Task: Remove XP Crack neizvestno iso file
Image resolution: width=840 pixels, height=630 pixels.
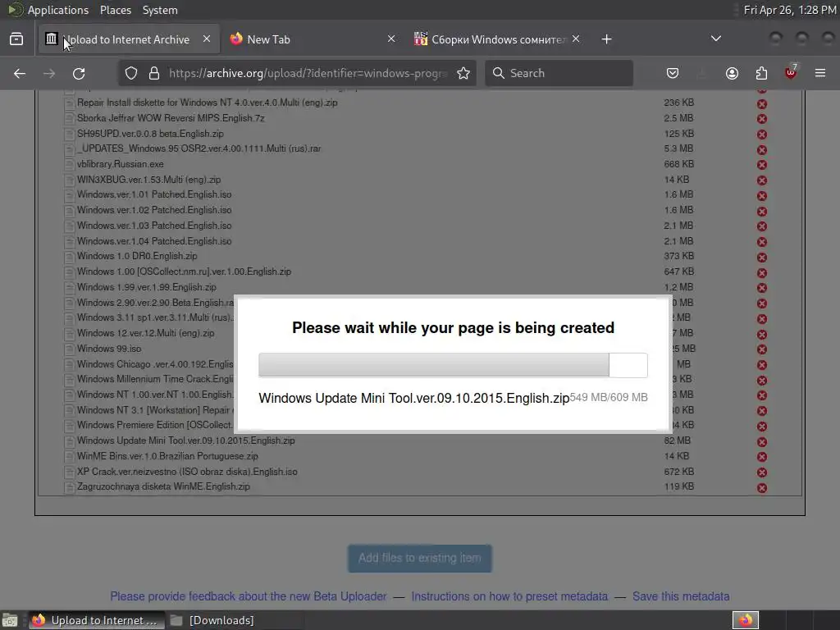Action: coord(762,472)
